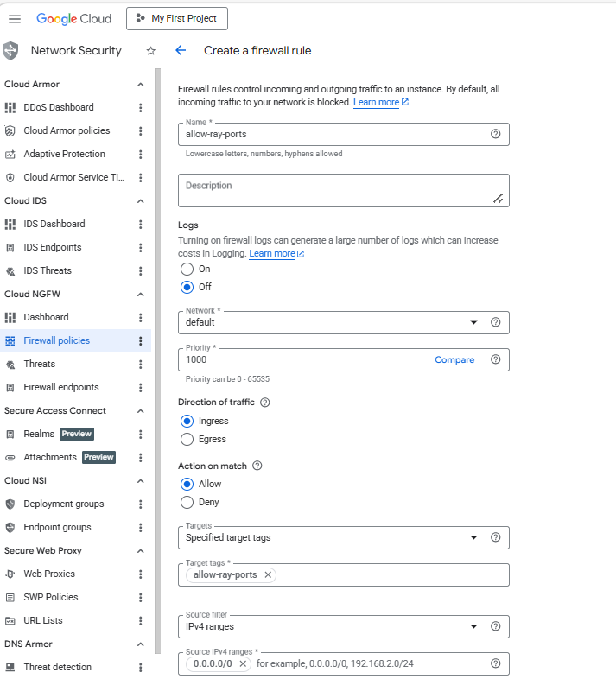Select the Allow action
616x679 pixels.
coord(187,484)
